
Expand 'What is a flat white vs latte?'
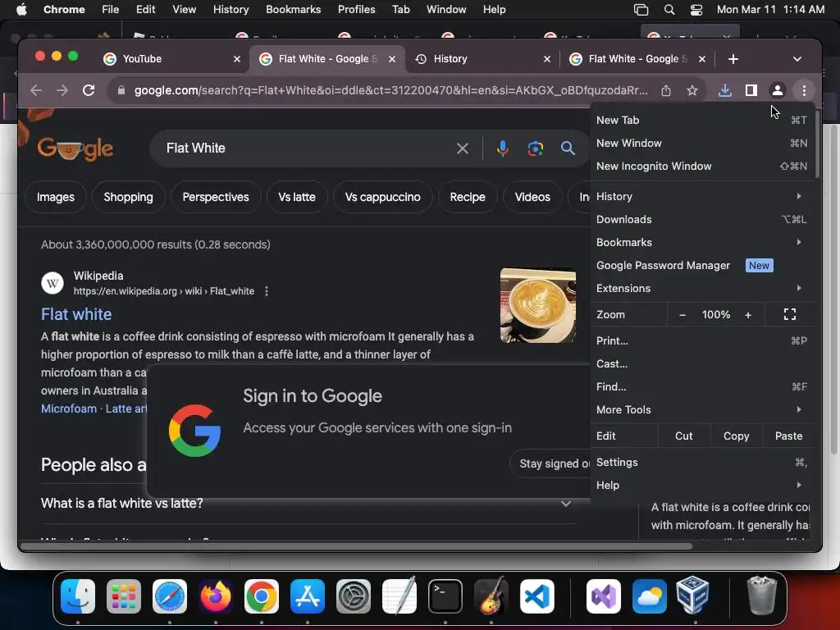pyautogui.click(x=308, y=504)
